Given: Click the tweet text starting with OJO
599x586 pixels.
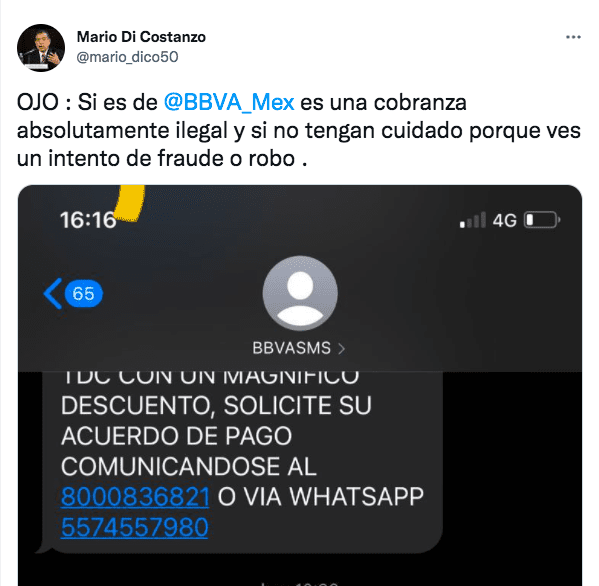Looking at the screenshot, I should click(x=299, y=130).
